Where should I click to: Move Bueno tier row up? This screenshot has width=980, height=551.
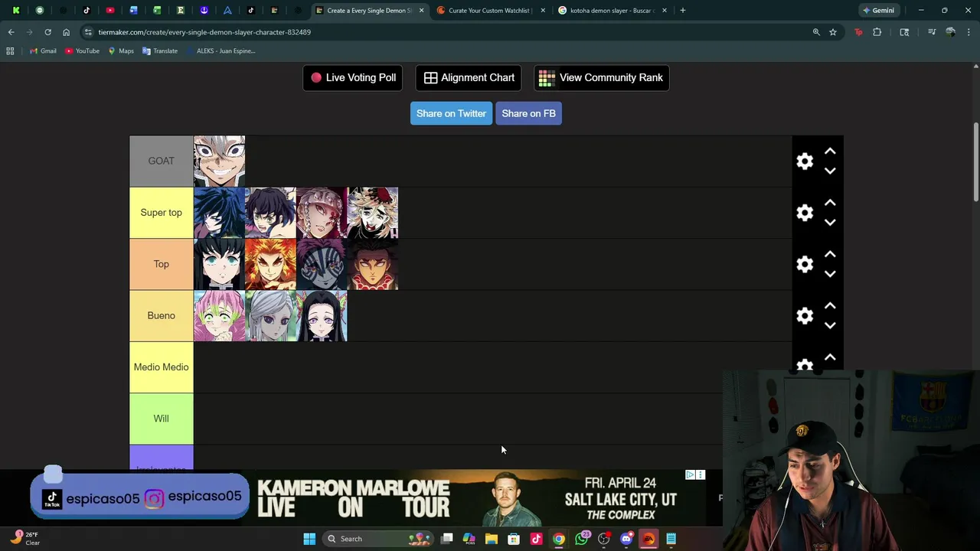coord(830,305)
